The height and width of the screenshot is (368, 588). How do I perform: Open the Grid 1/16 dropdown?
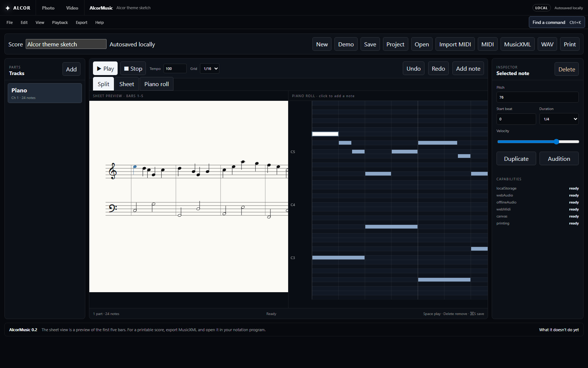pyautogui.click(x=209, y=68)
